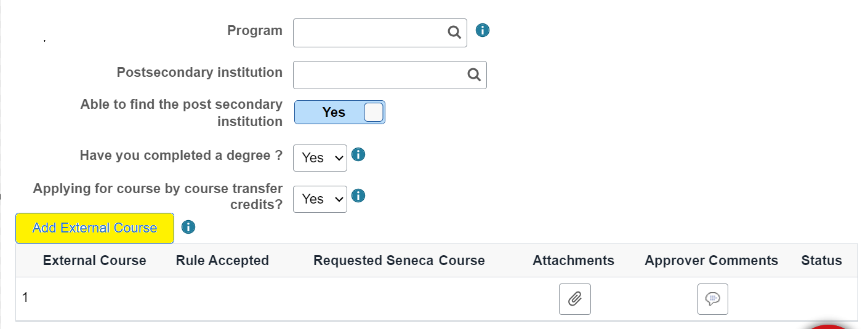Show info for course transfer credits question

[x=358, y=196]
